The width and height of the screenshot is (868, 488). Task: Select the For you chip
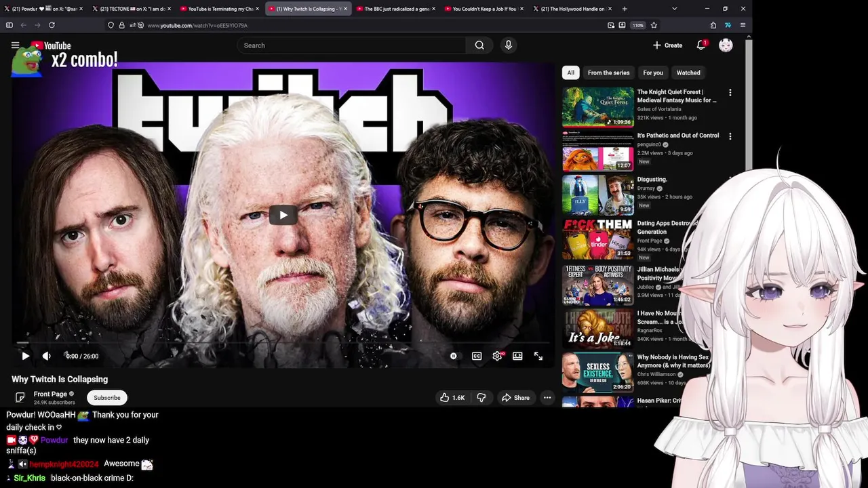click(x=653, y=73)
